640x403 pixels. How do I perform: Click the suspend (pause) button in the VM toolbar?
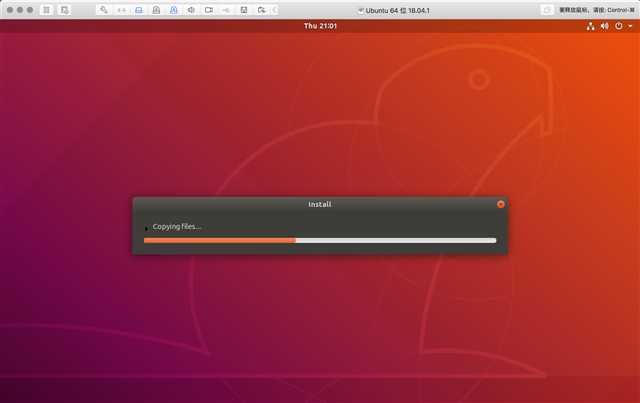click(47, 10)
